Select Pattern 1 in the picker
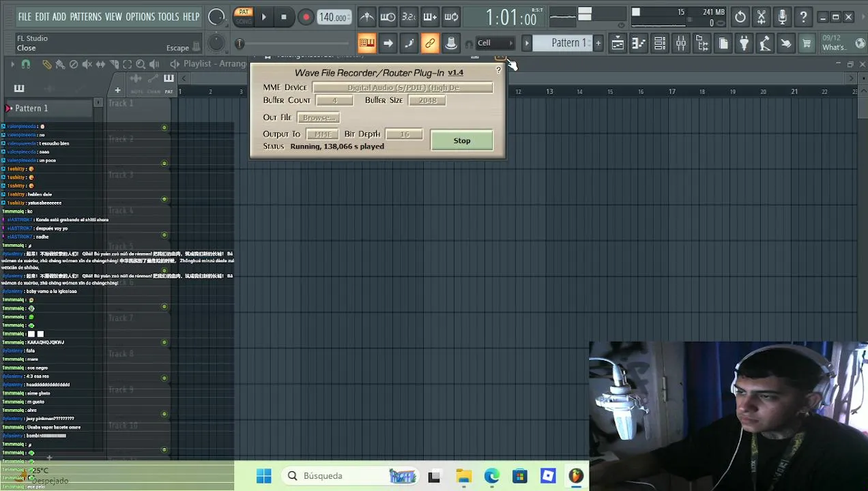The width and height of the screenshot is (868, 491). (49, 108)
